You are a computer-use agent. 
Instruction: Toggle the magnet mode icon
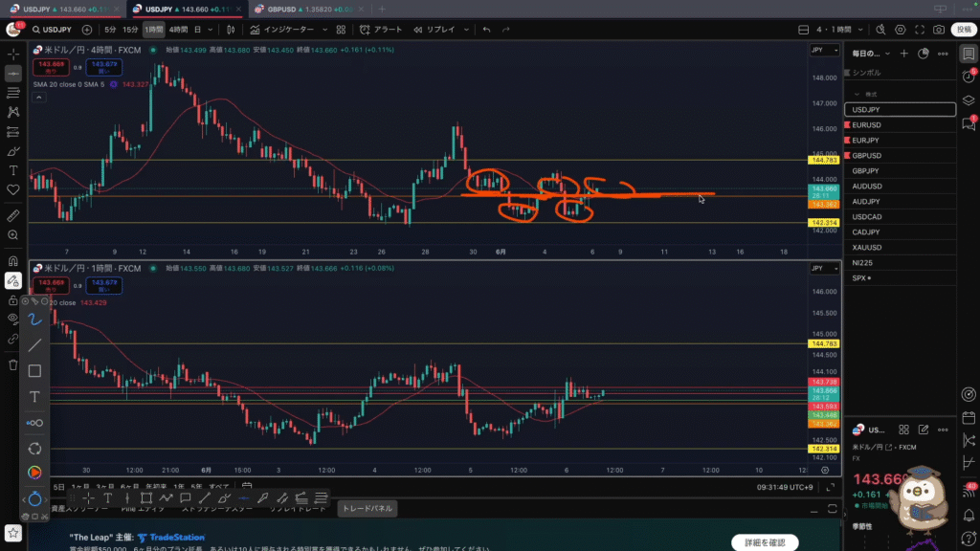click(x=13, y=261)
